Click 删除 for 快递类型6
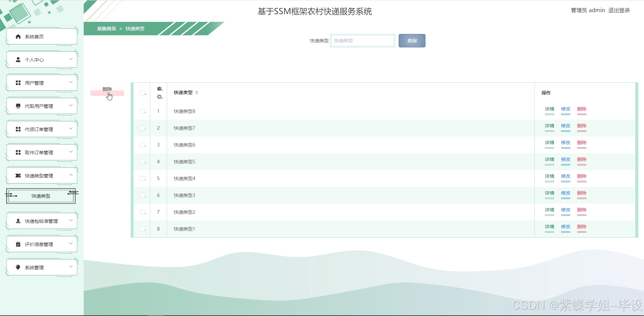 click(582, 143)
